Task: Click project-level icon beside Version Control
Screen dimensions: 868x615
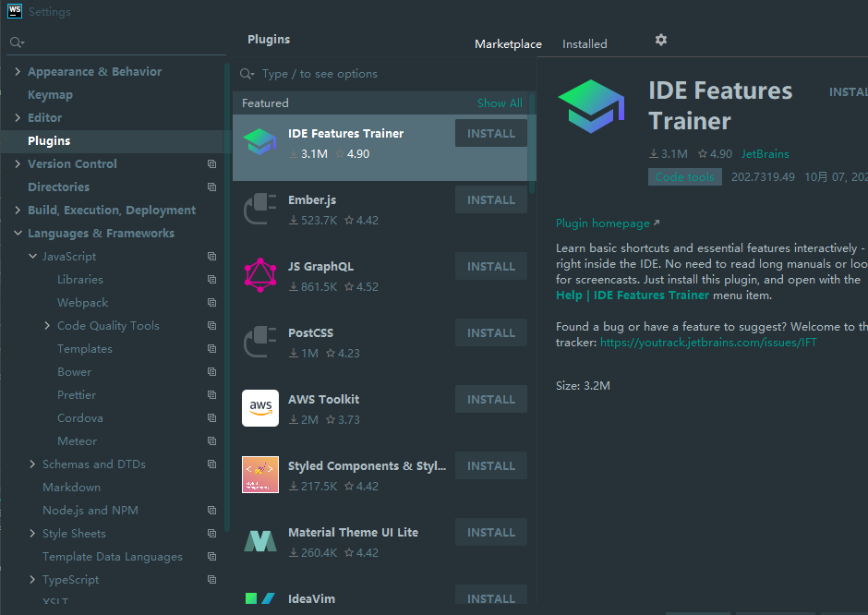Action: point(212,163)
